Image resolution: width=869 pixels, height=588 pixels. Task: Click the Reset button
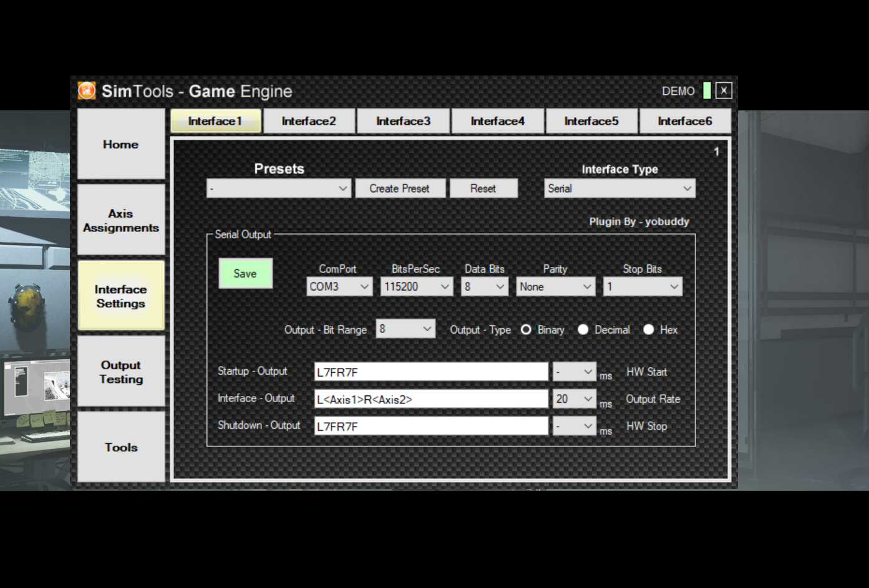click(483, 188)
